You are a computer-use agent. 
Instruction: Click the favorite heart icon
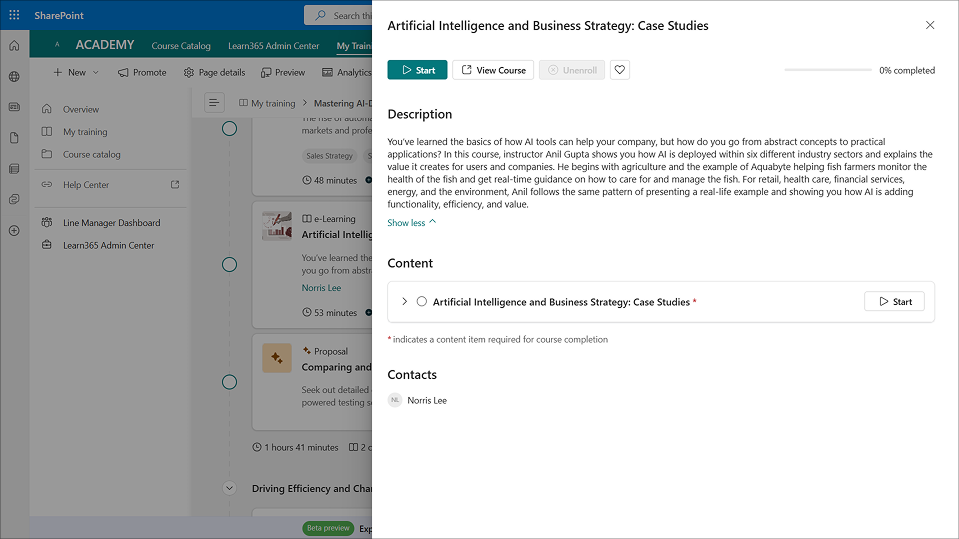(x=620, y=70)
